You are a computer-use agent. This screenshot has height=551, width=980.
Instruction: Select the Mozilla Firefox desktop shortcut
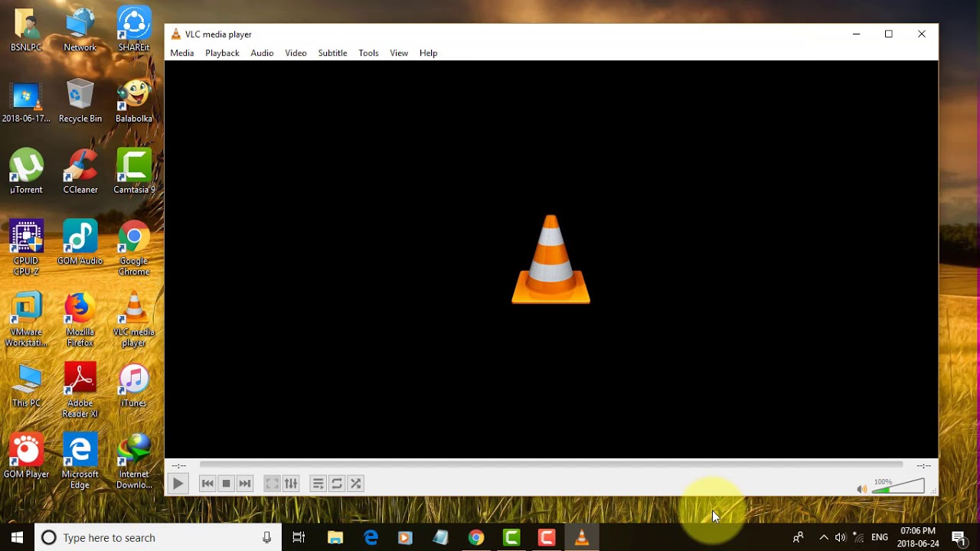coord(80,320)
